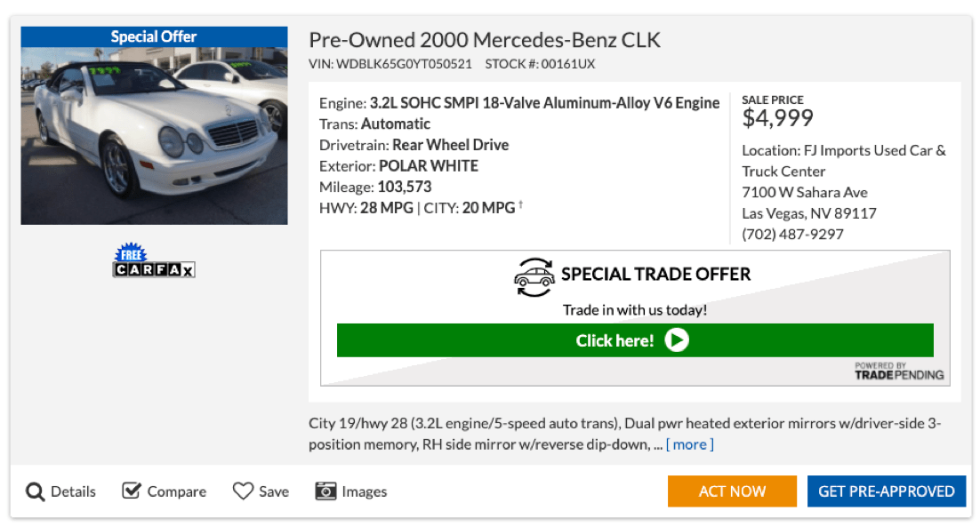Click the magnifying glass Details icon
980x527 pixels.
click(36, 491)
